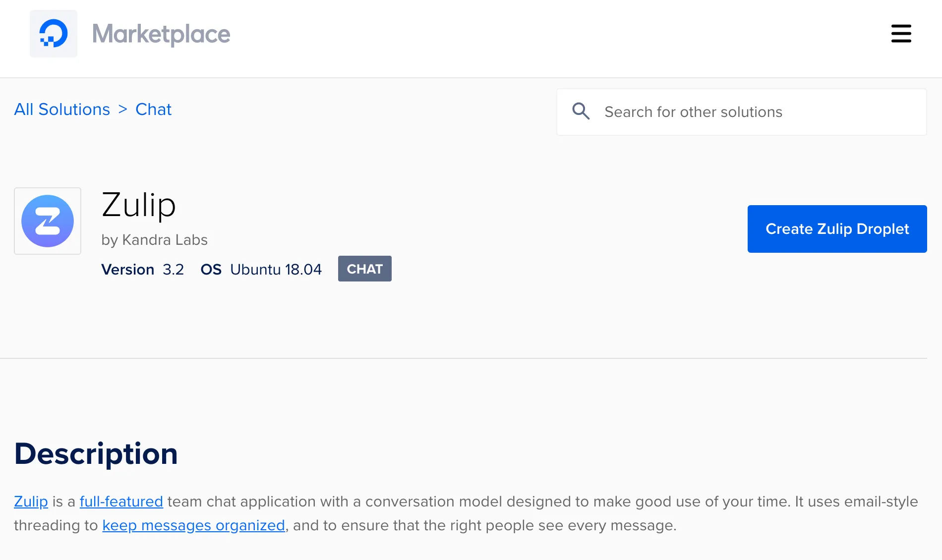The height and width of the screenshot is (560, 942).
Task: Click the Description section heading
Action: [96, 454]
